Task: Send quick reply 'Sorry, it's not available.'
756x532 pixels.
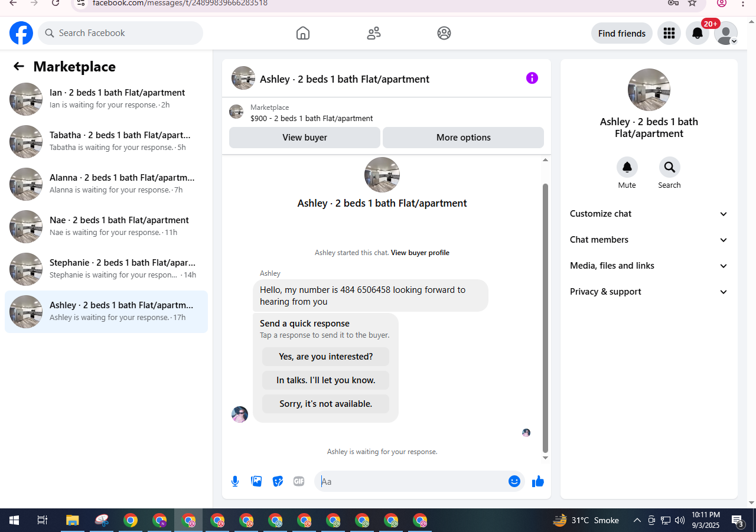Action: click(x=326, y=404)
